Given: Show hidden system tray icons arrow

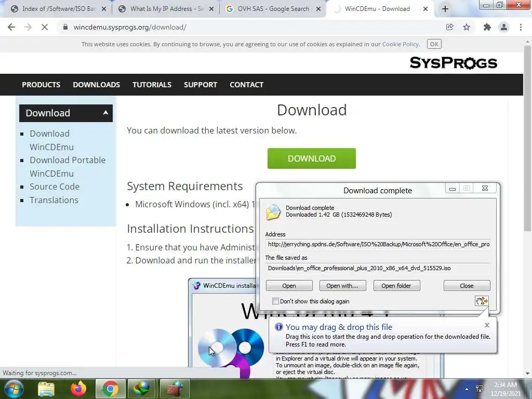Looking at the screenshot, I should (x=467, y=389).
